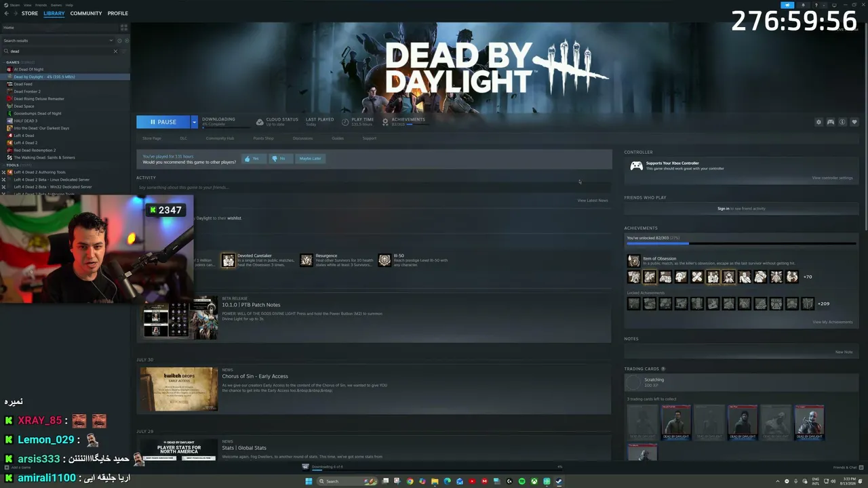The height and width of the screenshot is (488, 868).
Task: Select The Walking Dead: Saints & Sinners
Action: coord(44,157)
